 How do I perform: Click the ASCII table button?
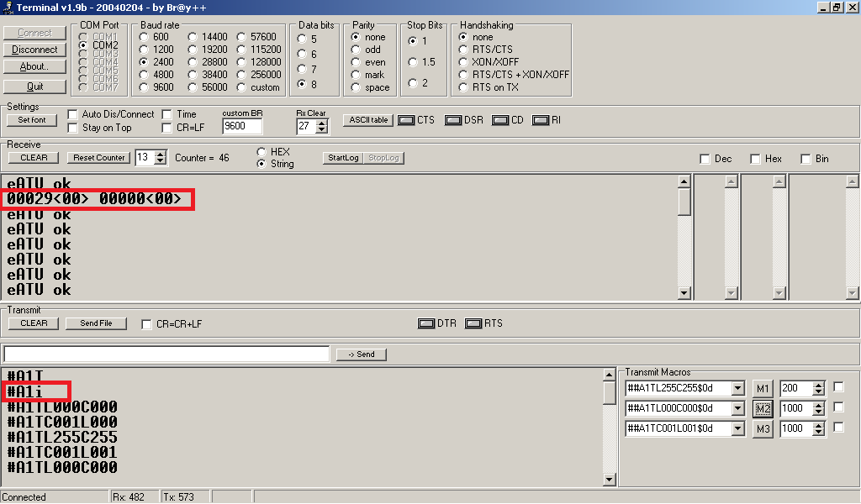(x=368, y=120)
